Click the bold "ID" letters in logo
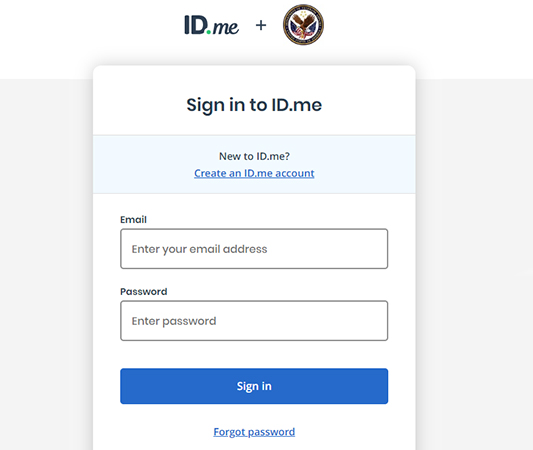The width and height of the screenshot is (533, 450). 196,25
